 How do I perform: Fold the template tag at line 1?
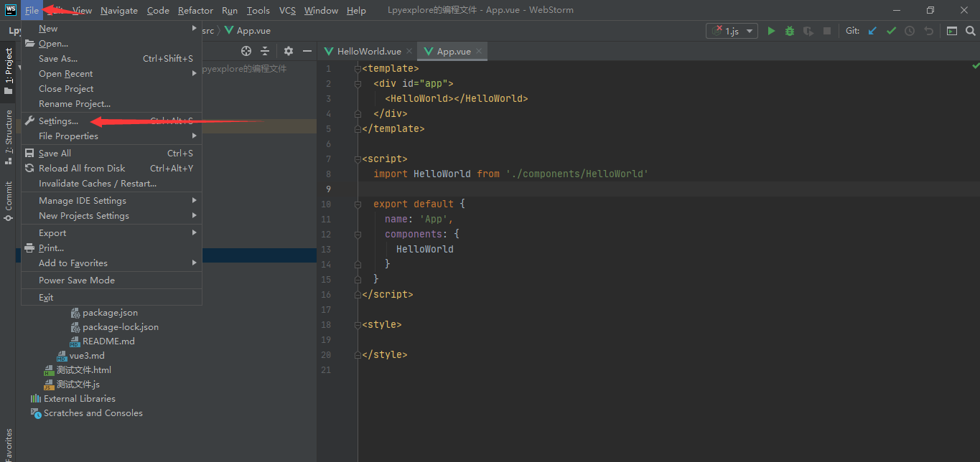coord(358,69)
